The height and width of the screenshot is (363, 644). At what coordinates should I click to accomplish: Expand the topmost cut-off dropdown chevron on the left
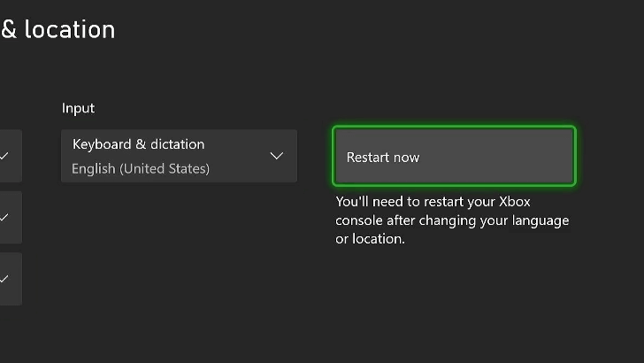tap(5, 156)
